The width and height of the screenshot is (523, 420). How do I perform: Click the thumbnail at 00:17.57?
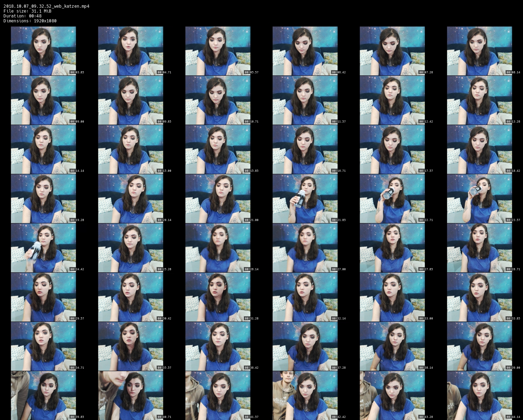click(x=392, y=149)
